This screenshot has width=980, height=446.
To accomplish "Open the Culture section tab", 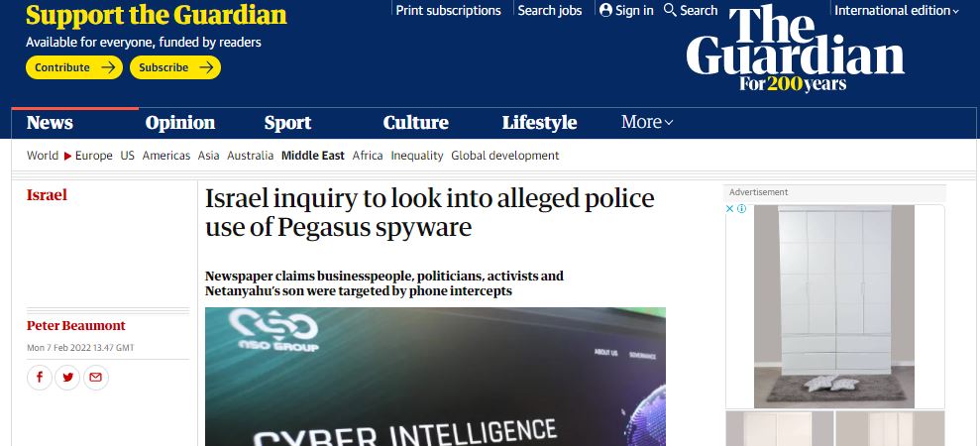I will tap(415, 123).
